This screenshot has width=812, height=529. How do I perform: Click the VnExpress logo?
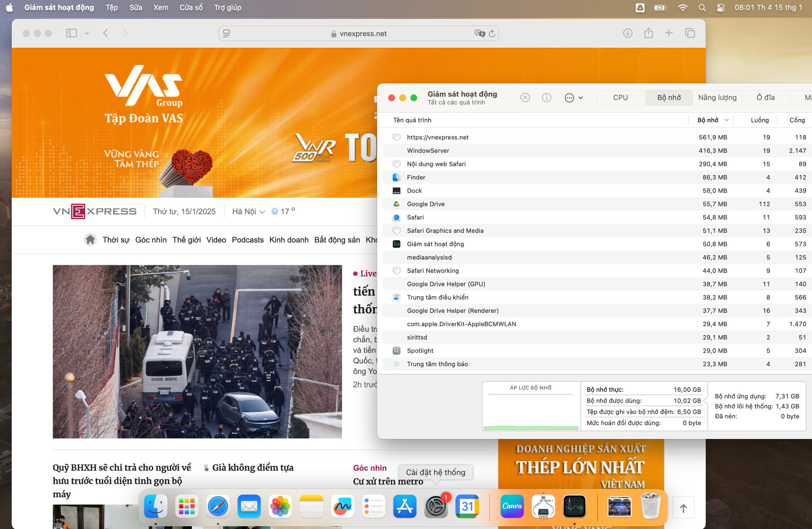coord(95,211)
